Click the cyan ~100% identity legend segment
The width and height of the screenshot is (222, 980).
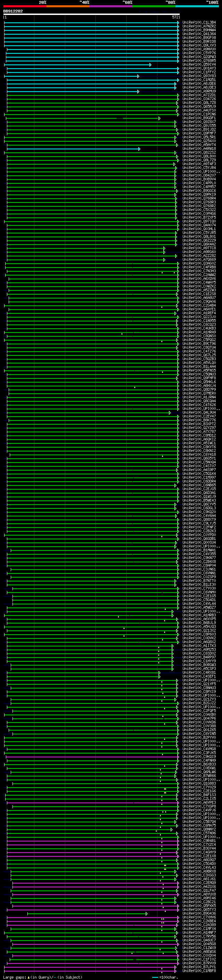coord(197,6)
